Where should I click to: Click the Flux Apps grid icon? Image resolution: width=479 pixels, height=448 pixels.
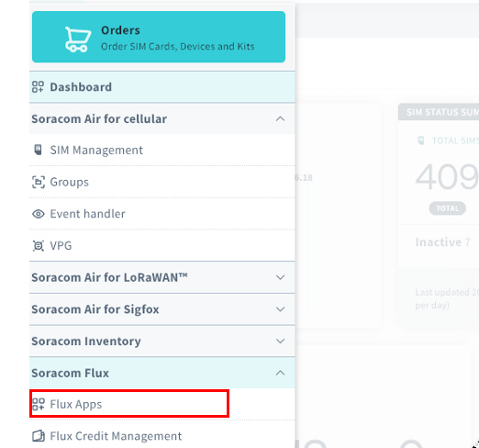pos(39,404)
